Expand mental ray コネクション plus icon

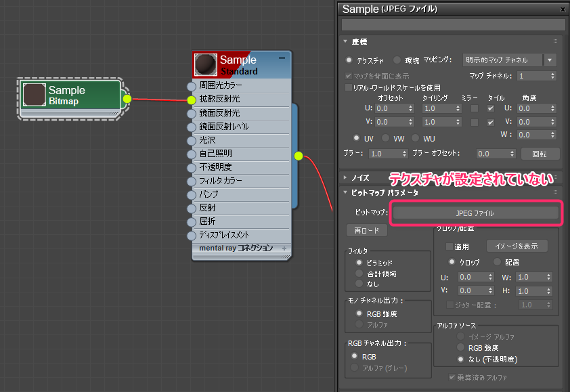(x=284, y=248)
